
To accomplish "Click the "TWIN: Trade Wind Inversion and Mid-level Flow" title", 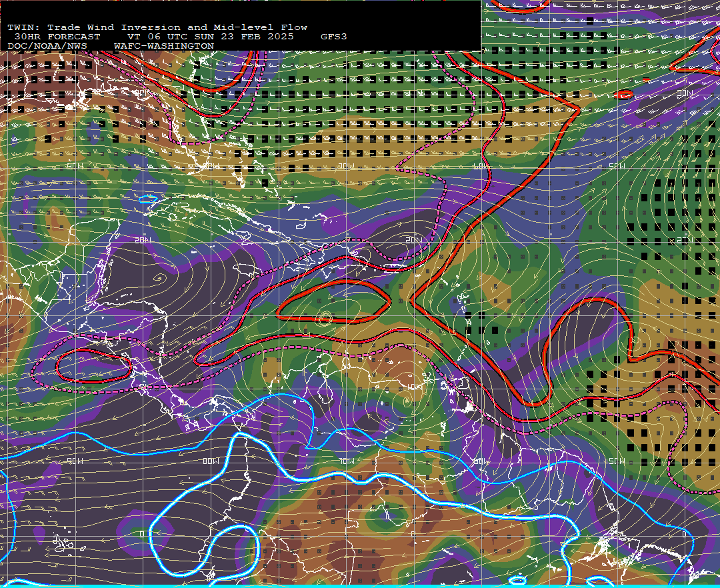I will pyautogui.click(x=157, y=27).
